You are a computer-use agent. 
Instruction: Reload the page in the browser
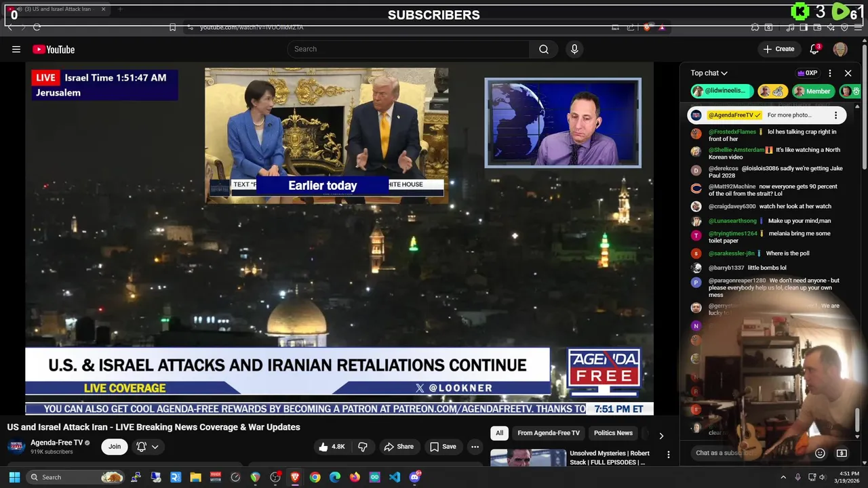[x=37, y=27]
